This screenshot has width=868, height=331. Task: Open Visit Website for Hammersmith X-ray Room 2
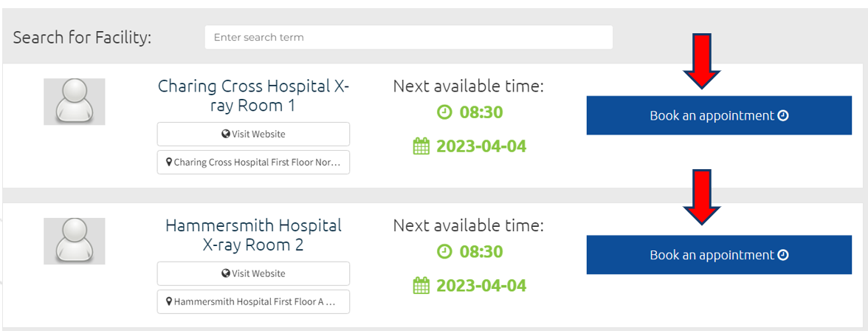coord(254,273)
